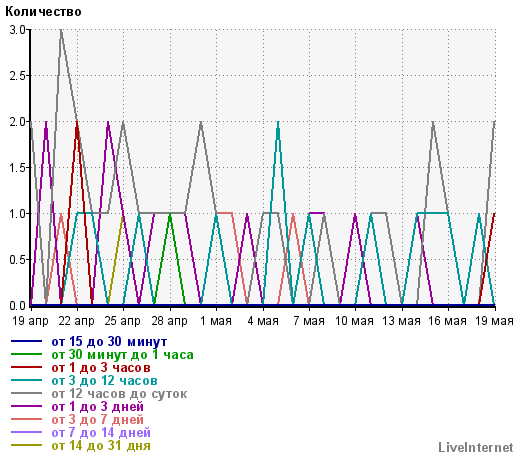The image size is (520, 457).
Task: Click the 'Количество' chart title
Action: 43,12
